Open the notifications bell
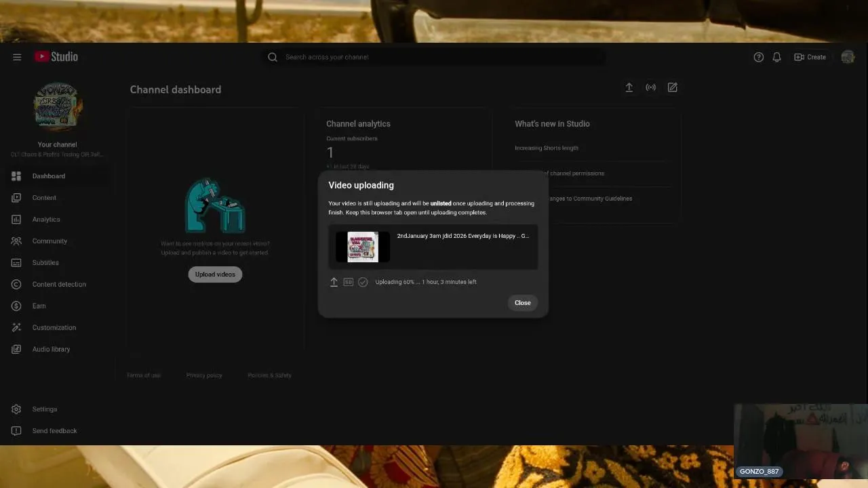Screen dimensions: 868x488 coord(777,57)
